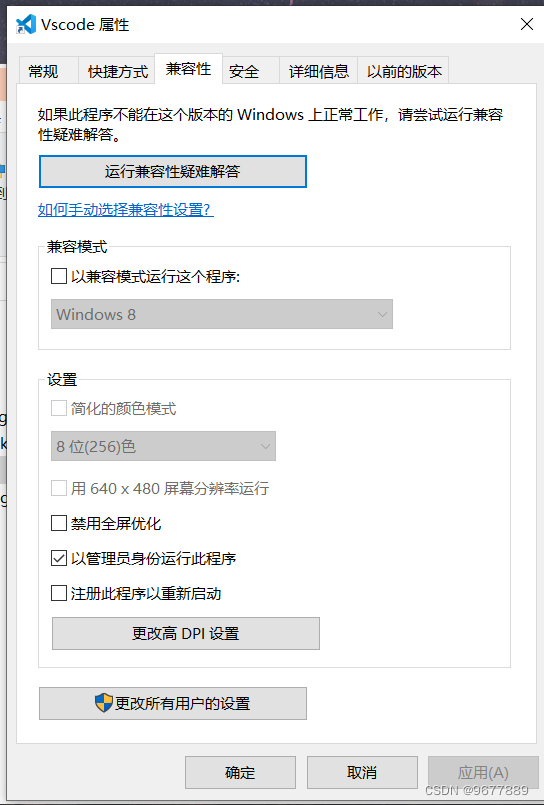
Task: Select the 安全 tab
Action: pyautogui.click(x=244, y=71)
